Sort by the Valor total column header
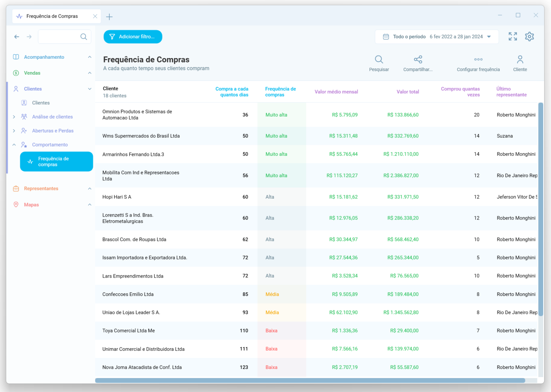Image resolution: width=551 pixels, height=392 pixels. pyautogui.click(x=408, y=92)
